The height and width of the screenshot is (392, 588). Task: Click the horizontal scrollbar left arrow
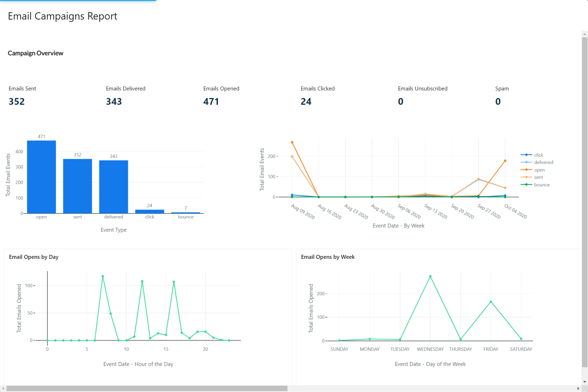(3, 388)
